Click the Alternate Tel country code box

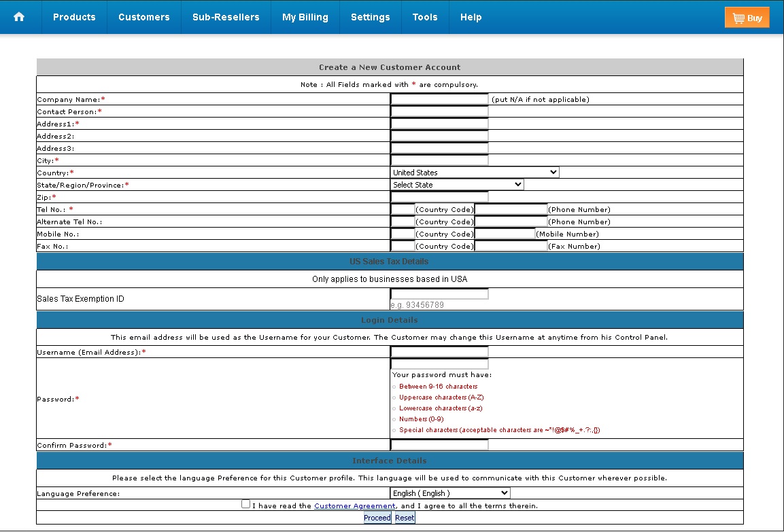(403, 221)
